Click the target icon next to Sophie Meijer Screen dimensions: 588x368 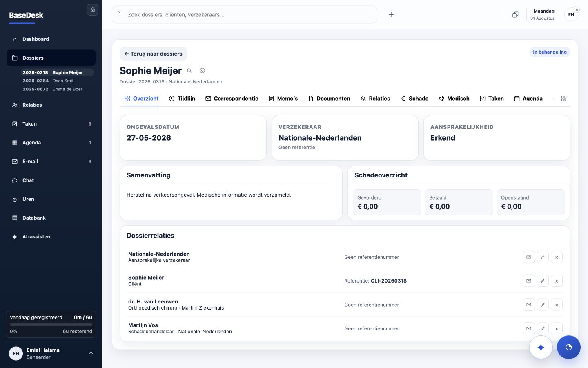[202, 71]
